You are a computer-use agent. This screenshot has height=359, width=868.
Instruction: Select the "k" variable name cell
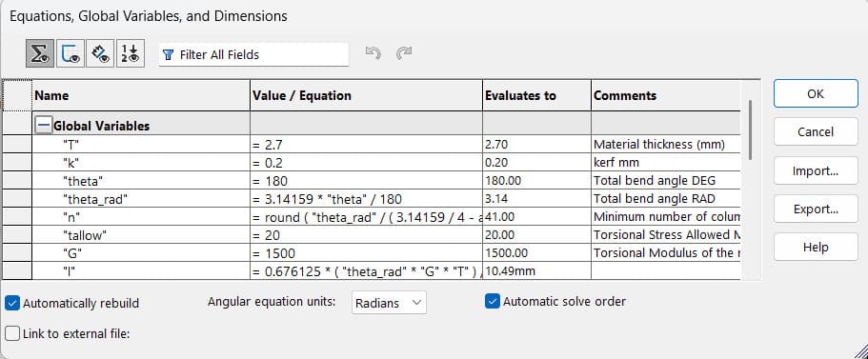(141, 163)
